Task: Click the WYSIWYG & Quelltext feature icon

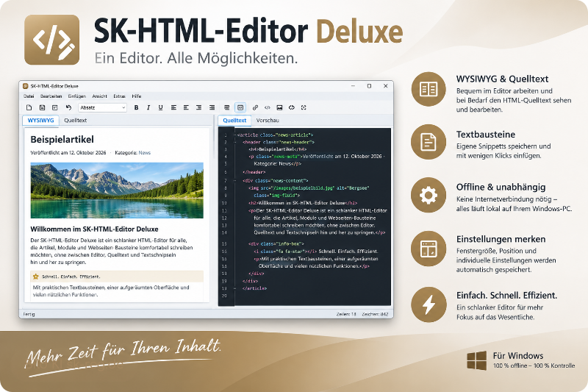Action: 429,89
